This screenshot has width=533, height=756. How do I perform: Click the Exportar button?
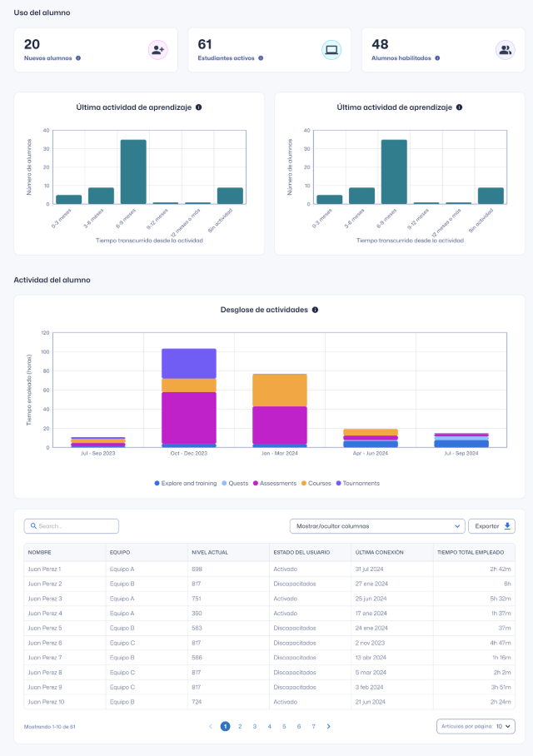click(492, 526)
